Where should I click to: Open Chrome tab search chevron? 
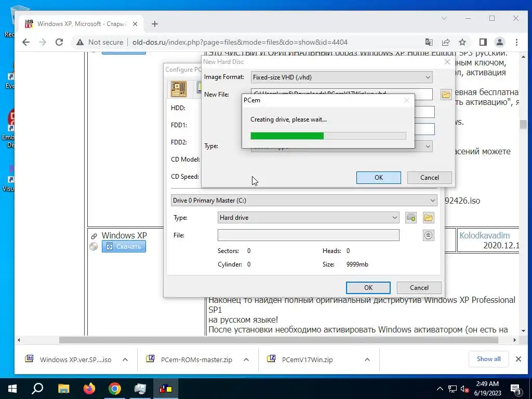pos(444,18)
